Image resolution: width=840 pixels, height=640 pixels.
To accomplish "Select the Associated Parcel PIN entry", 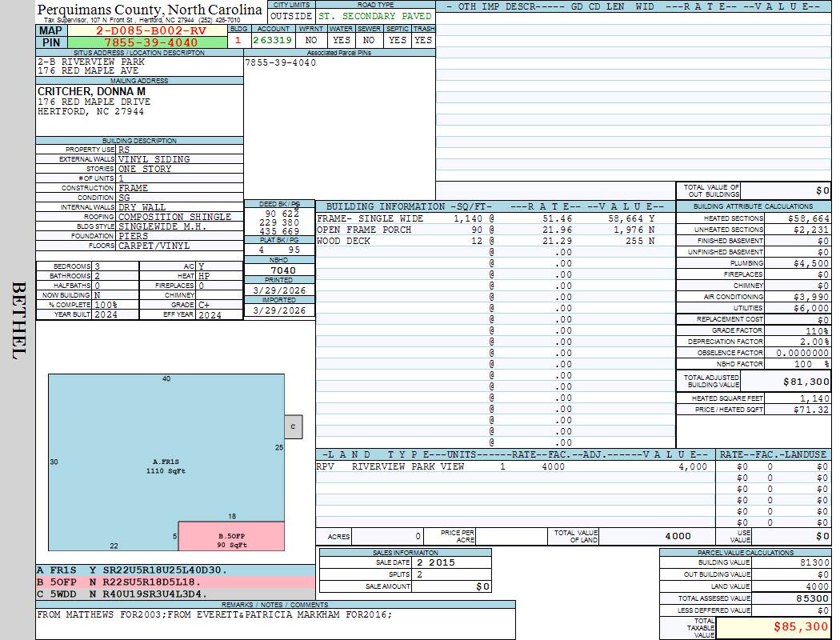I will click(281, 62).
